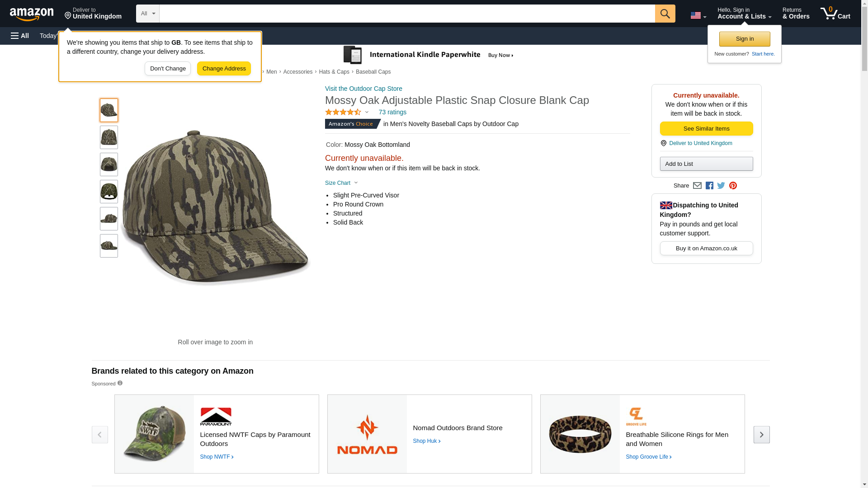
Task: Open the Amazon home logo
Action: 32,14
